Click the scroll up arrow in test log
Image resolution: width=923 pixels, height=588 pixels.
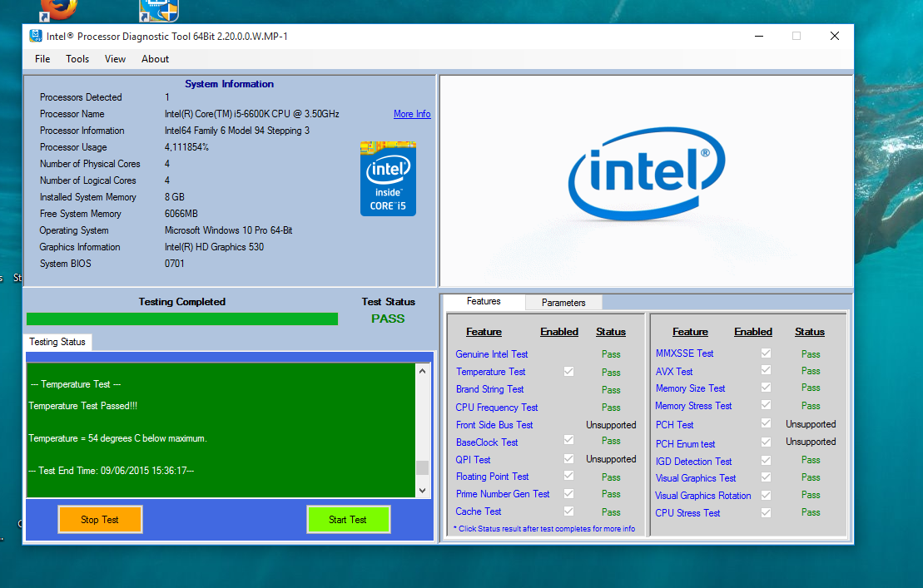[x=422, y=371]
